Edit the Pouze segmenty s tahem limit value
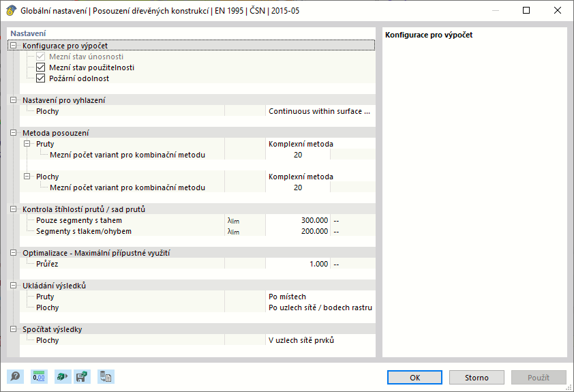 tap(299, 220)
